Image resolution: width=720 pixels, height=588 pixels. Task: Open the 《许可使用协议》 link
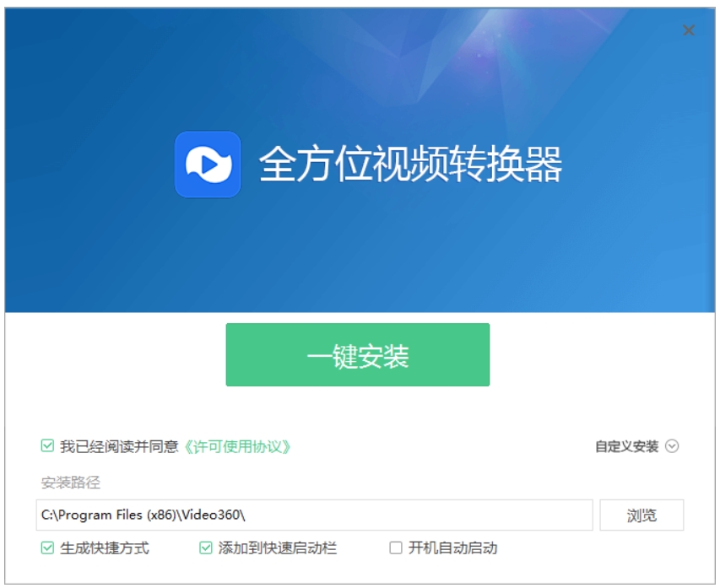(x=238, y=446)
